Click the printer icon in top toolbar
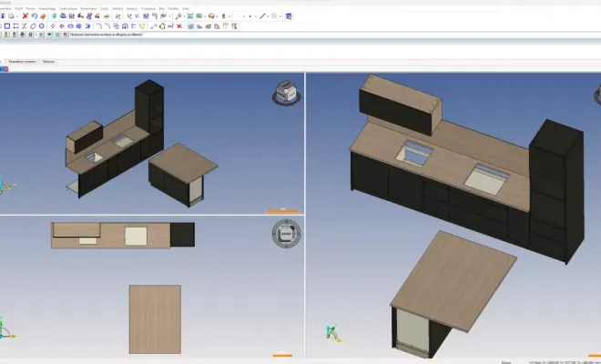 coord(12,16)
